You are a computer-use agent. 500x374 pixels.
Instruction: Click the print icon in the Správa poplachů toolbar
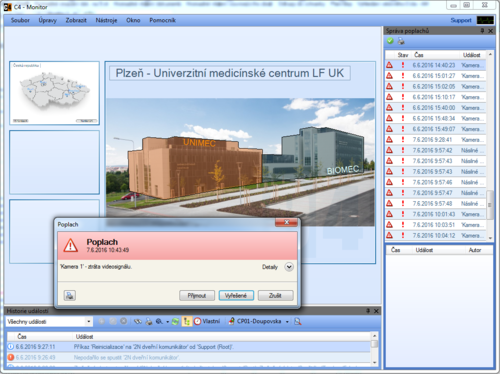pos(401,41)
